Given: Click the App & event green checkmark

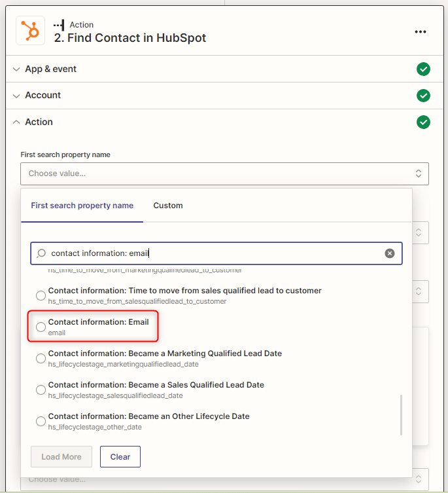Looking at the screenshot, I should (423, 69).
